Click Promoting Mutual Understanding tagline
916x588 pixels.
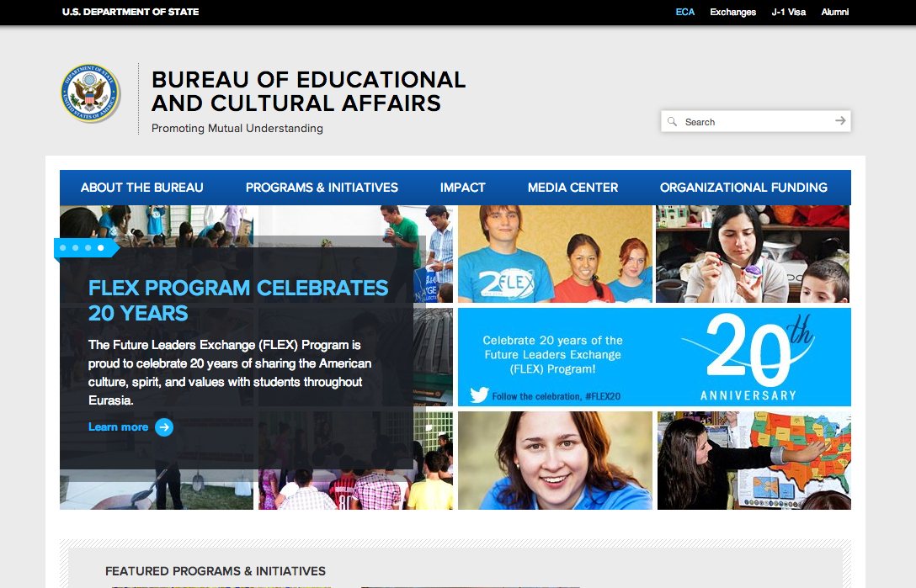click(x=237, y=128)
